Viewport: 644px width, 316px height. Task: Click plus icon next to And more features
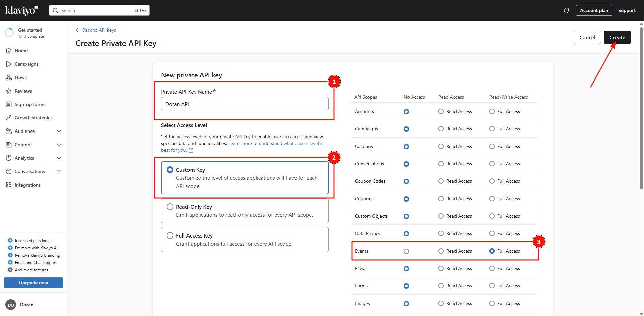10,270
